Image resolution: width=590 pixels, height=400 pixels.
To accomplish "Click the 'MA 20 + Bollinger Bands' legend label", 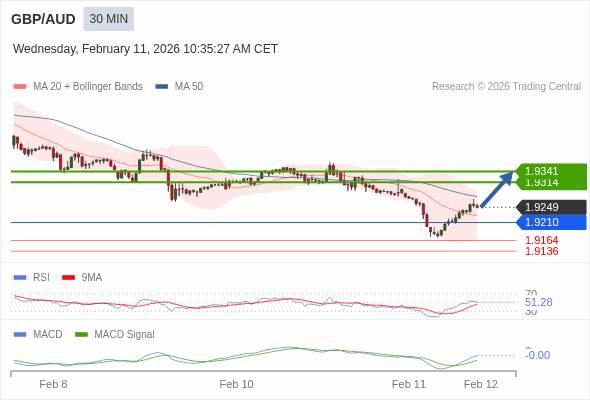I will pos(88,87).
